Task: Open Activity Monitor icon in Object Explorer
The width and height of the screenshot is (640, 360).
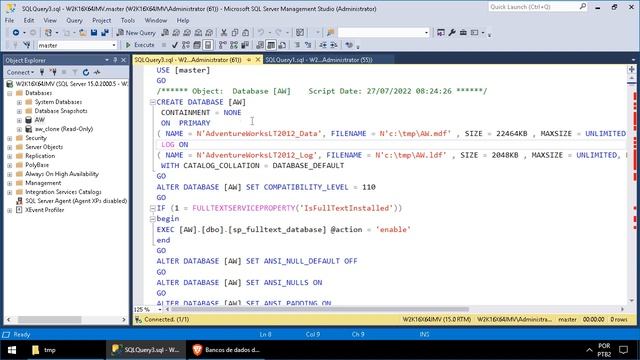Action: [x=97, y=72]
